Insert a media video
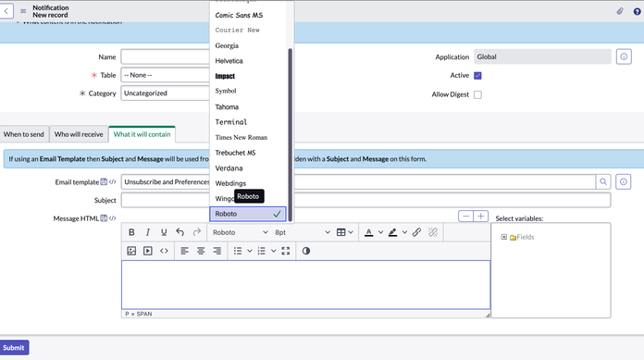 (x=147, y=251)
